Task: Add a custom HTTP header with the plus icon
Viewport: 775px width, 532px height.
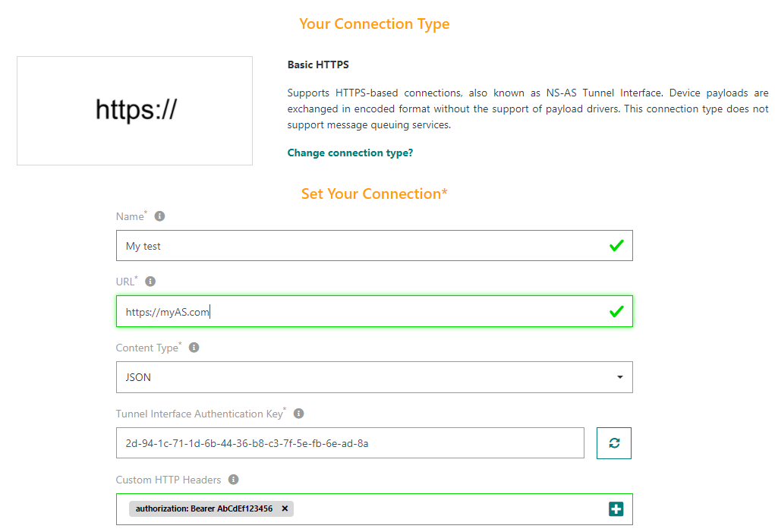Action: point(616,509)
